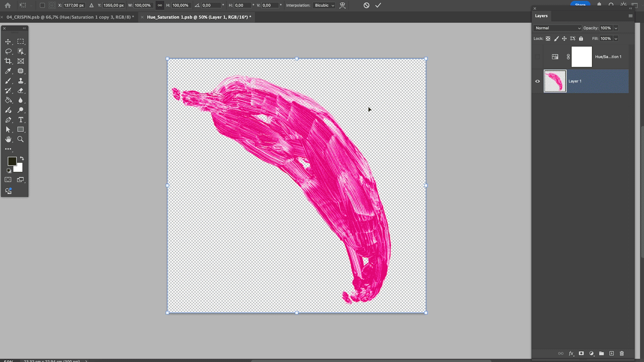Select the Crop tool
This screenshot has height=362, width=644.
(x=8, y=61)
